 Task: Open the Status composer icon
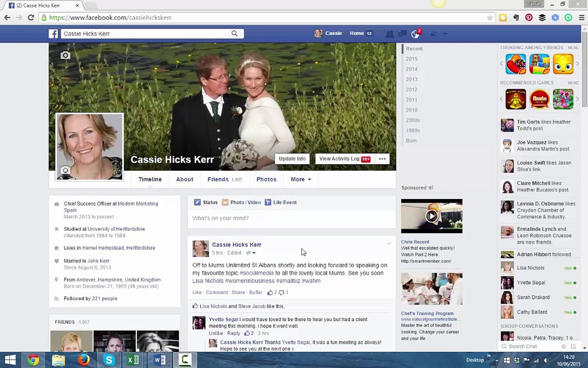197,202
